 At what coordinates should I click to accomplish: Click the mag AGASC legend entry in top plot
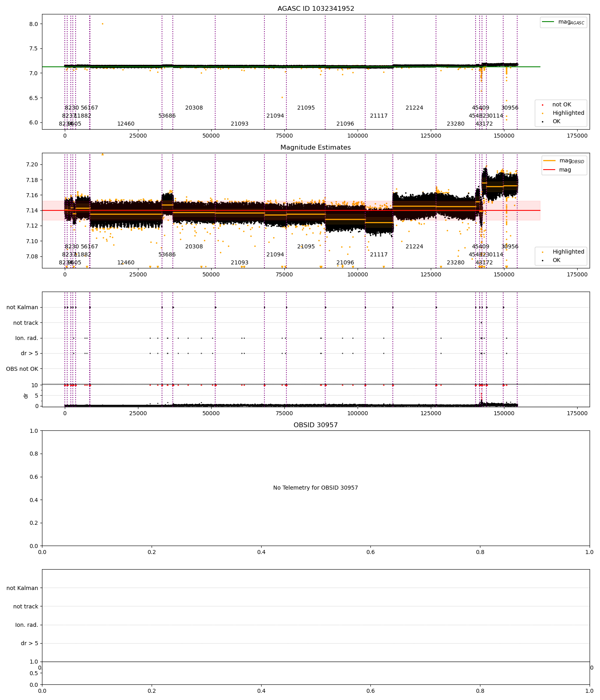(564, 22)
